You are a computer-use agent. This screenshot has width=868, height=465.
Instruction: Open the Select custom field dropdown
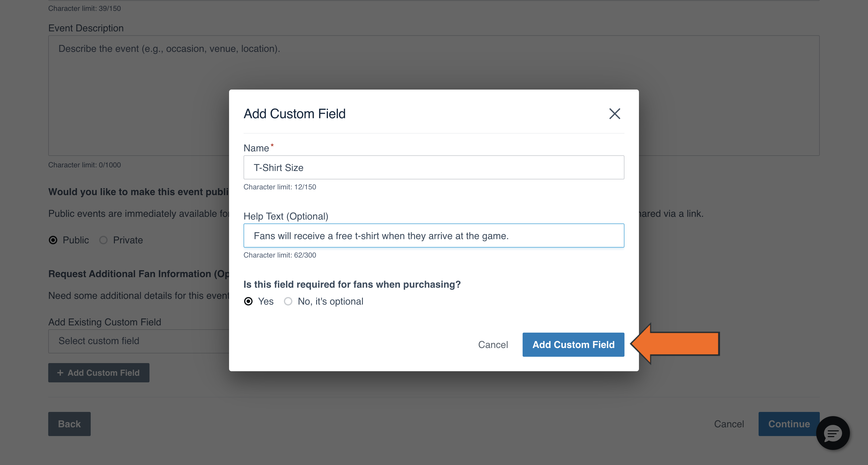tap(139, 341)
